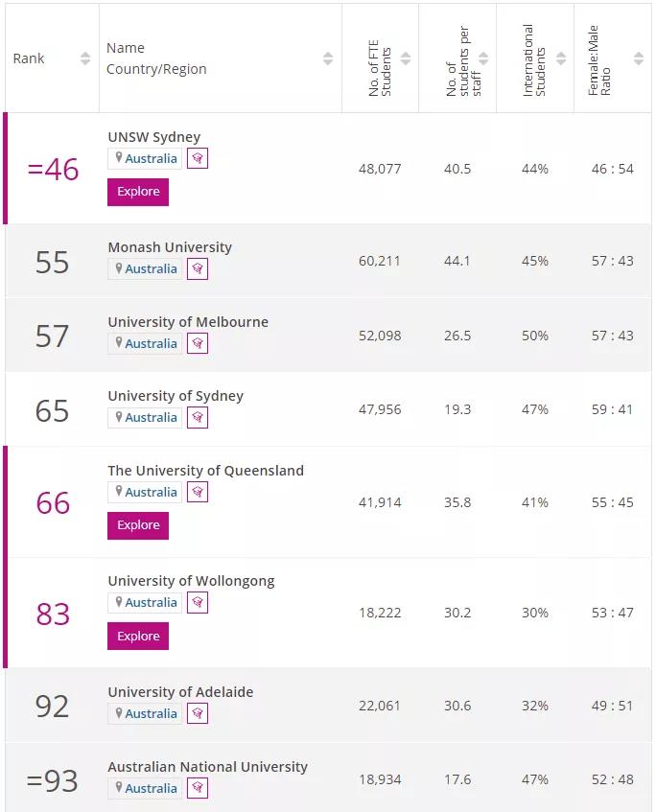The image size is (656, 812).
Task: Sort by No. of FTE Students
Action: [x=406, y=58]
